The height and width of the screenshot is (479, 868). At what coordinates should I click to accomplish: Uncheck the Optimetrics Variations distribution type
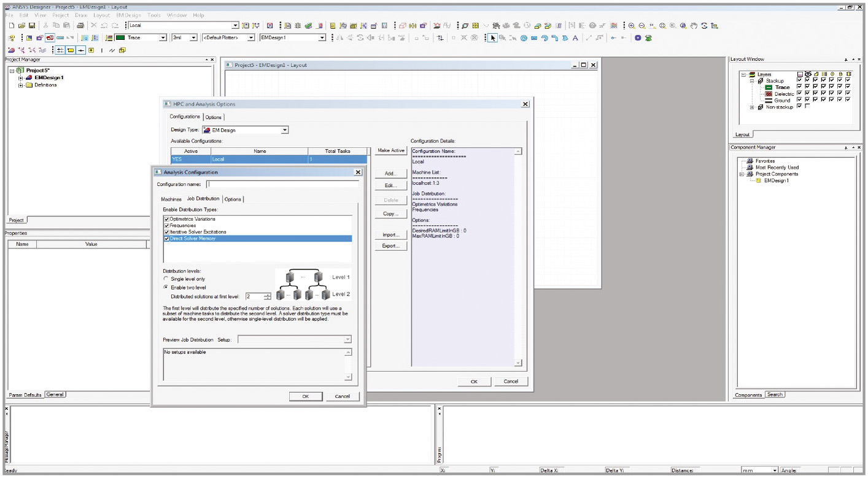pos(166,219)
